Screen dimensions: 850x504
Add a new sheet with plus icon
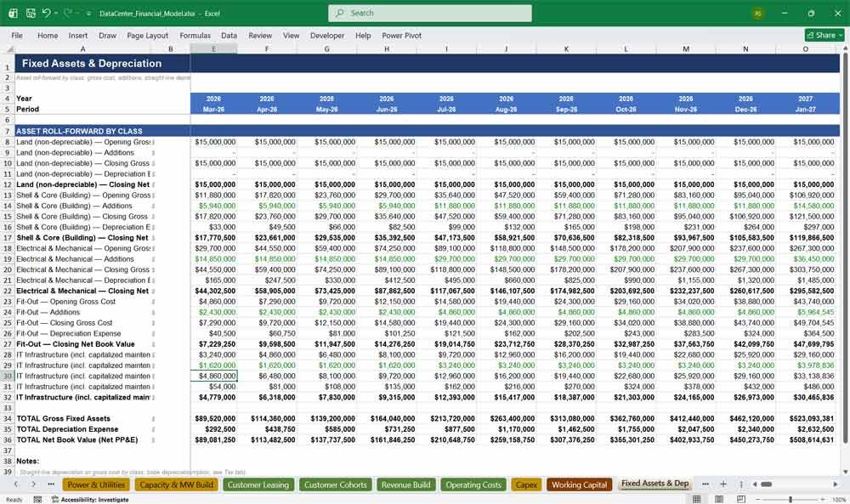click(x=723, y=484)
